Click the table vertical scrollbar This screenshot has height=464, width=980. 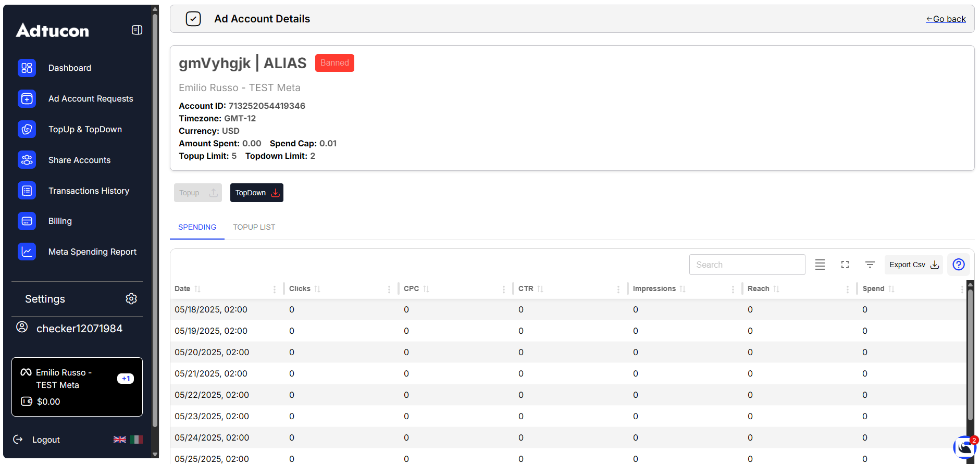[970, 354]
